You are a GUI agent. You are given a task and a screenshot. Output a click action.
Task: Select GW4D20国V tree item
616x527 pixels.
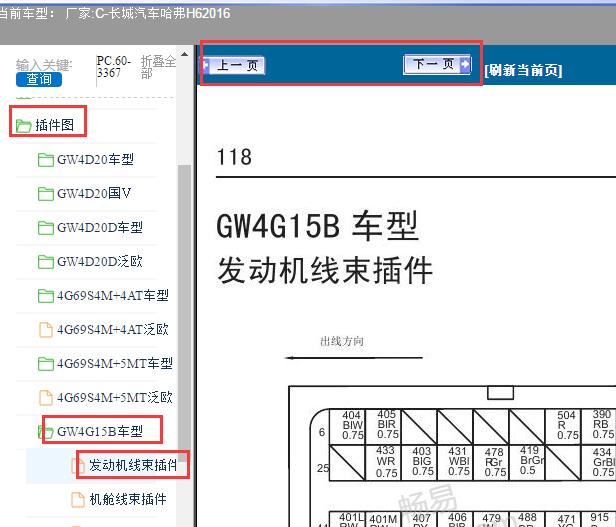pos(94,193)
